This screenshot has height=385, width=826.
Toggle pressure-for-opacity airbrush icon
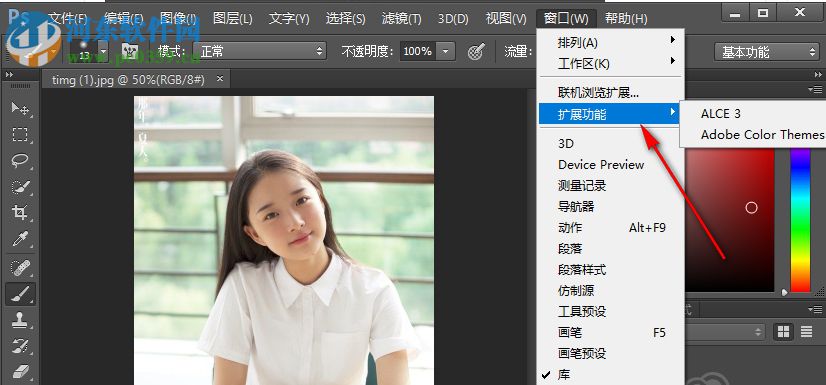[476, 51]
